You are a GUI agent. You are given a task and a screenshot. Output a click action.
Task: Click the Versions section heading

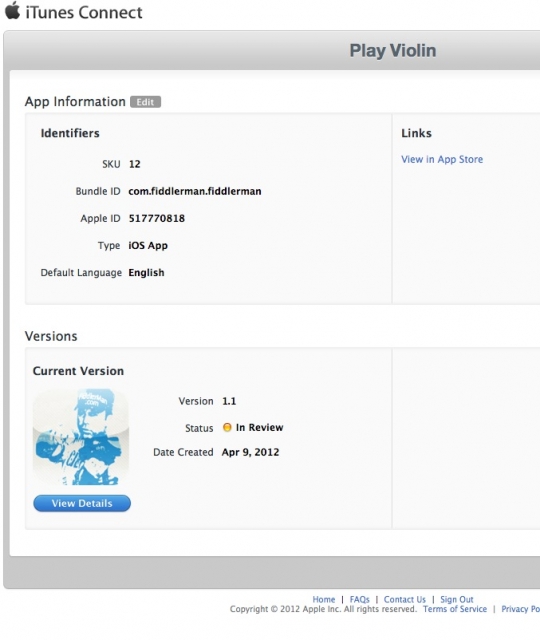pos(51,336)
